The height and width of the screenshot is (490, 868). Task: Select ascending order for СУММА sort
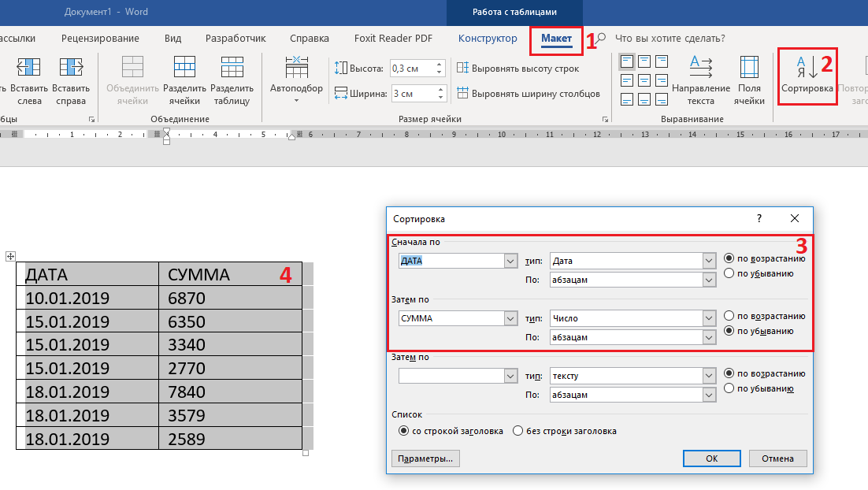(729, 316)
